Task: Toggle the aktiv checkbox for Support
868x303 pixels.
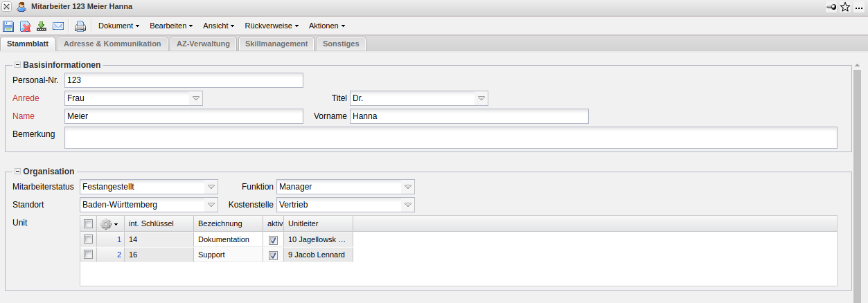Action: pos(273,255)
